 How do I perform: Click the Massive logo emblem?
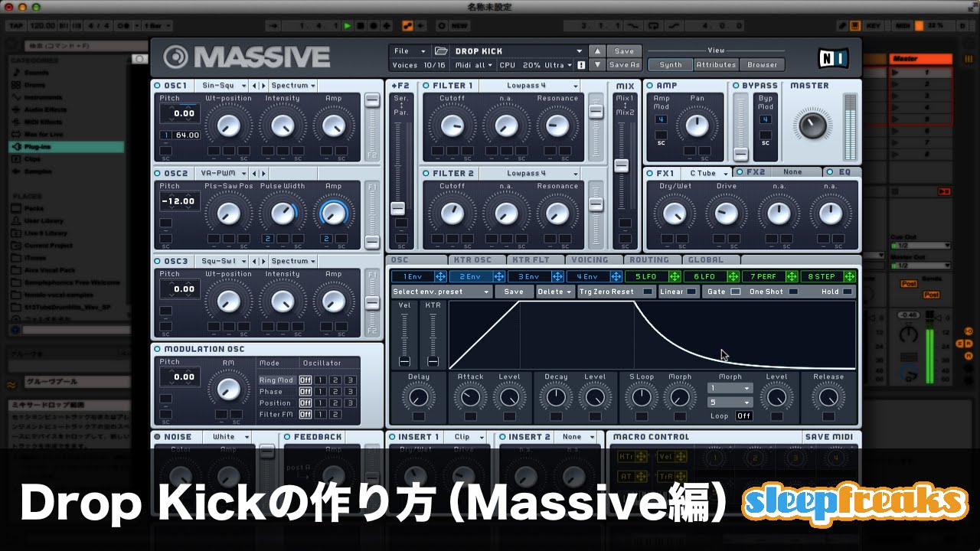tap(175, 58)
